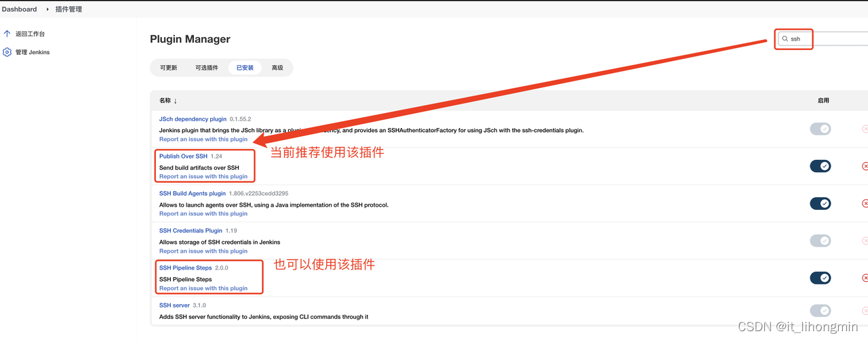Click description 'Send build artifacts over SSH'

tap(199, 167)
